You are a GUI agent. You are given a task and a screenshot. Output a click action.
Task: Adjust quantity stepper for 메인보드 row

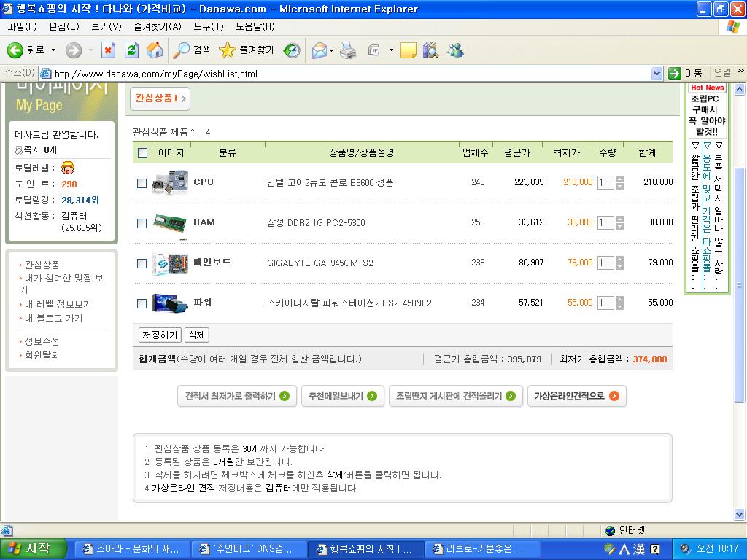(619, 262)
